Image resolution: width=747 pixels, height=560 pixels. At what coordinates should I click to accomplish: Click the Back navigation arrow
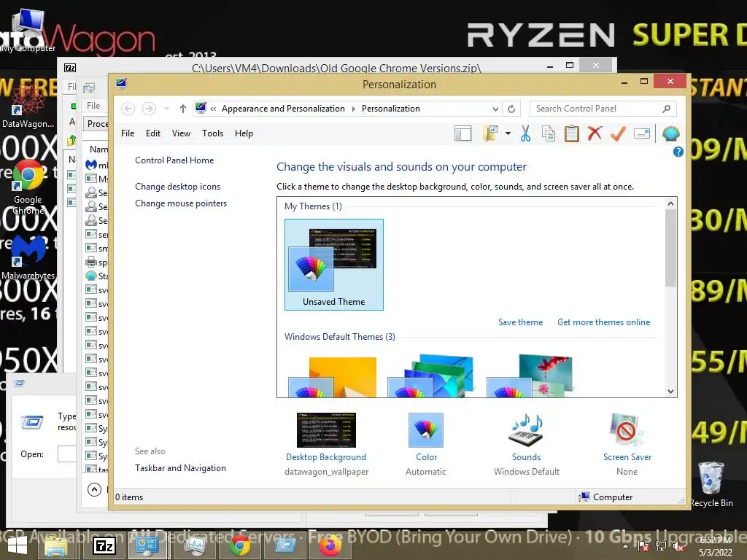128,109
